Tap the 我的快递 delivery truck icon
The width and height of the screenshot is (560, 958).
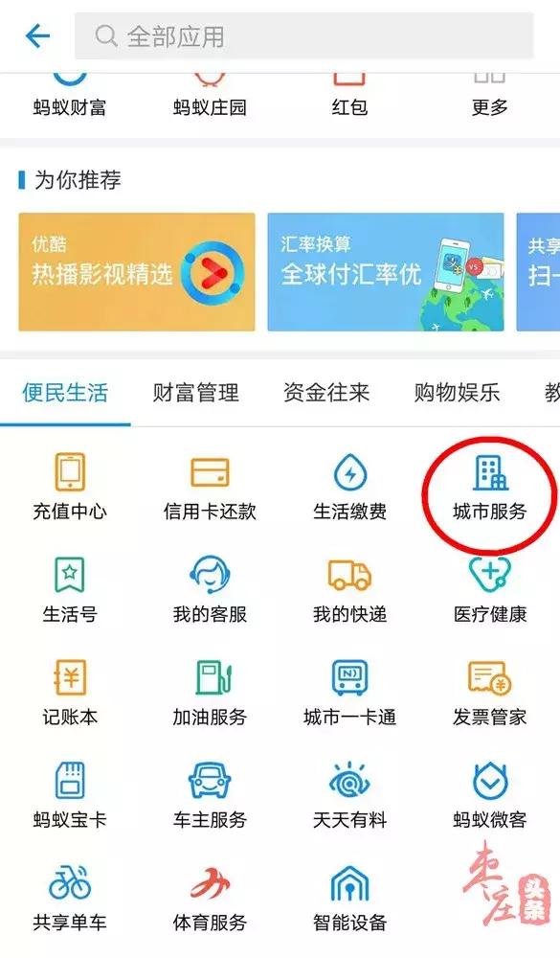pyautogui.click(x=350, y=574)
